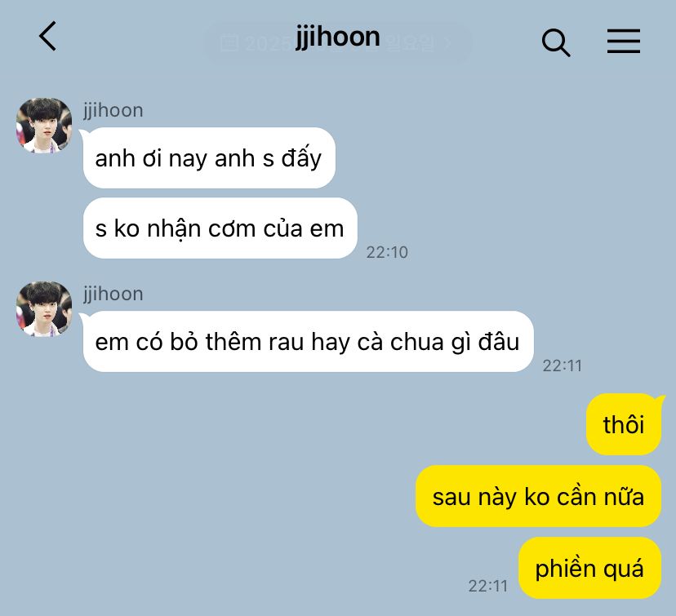The height and width of the screenshot is (616, 676).
Task: Select message 'anh ơi nay anh s đấy'
Action: 209,157
